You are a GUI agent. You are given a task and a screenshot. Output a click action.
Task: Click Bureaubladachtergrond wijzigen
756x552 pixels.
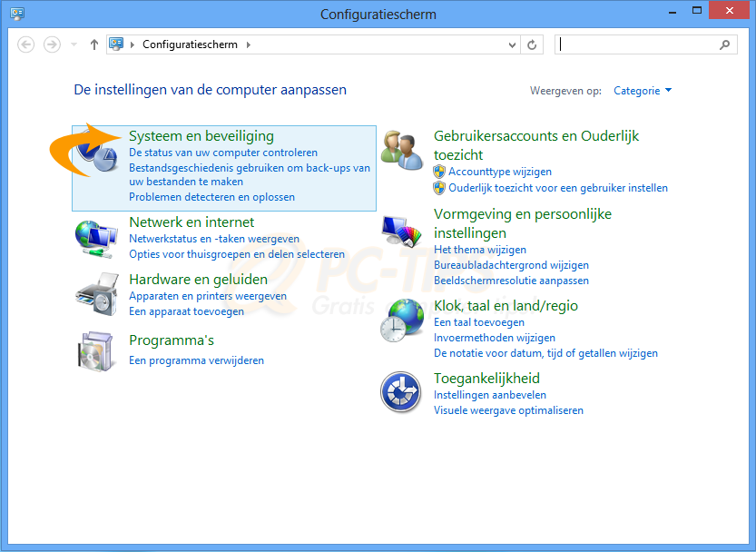coord(511,265)
